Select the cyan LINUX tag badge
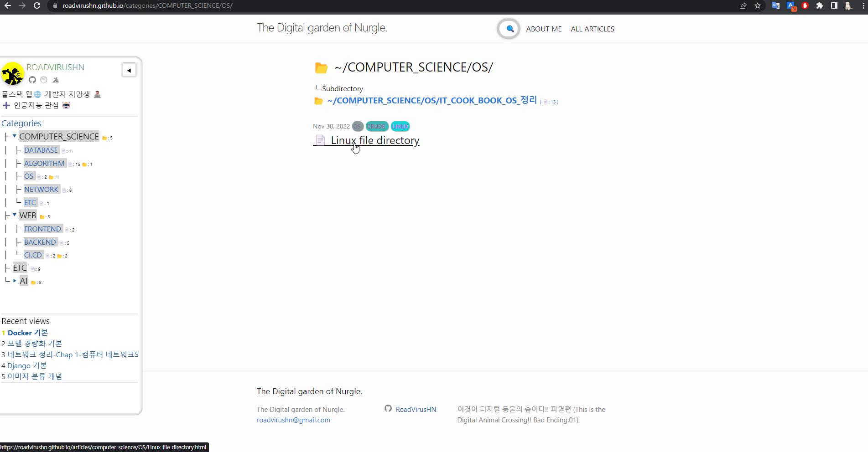 (x=400, y=126)
